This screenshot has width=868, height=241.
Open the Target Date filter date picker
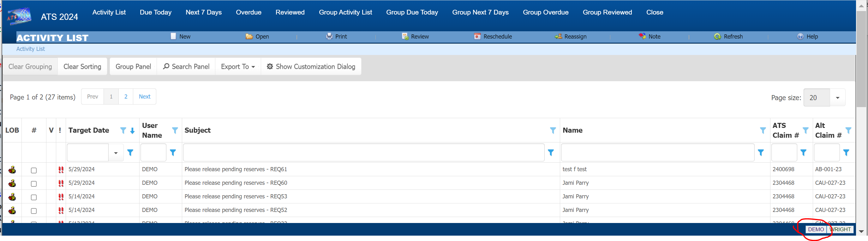click(x=116, y=153)
